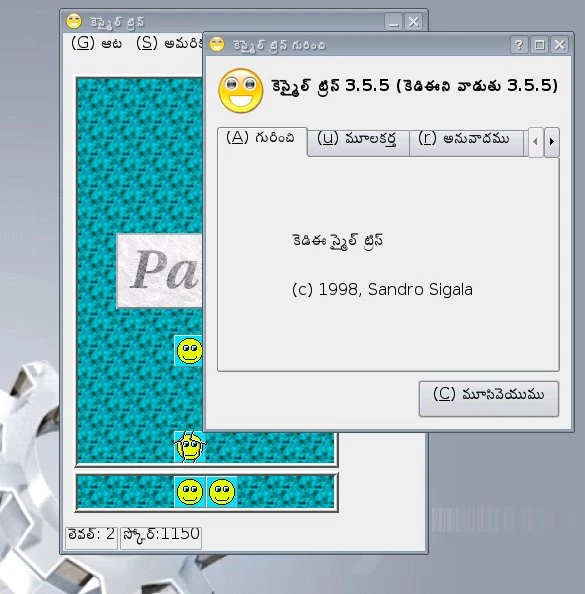The width and height of the screenshot is (585, 594).
Task: Click the cracked smiley block at board bottom
Action: coord(190,447)
